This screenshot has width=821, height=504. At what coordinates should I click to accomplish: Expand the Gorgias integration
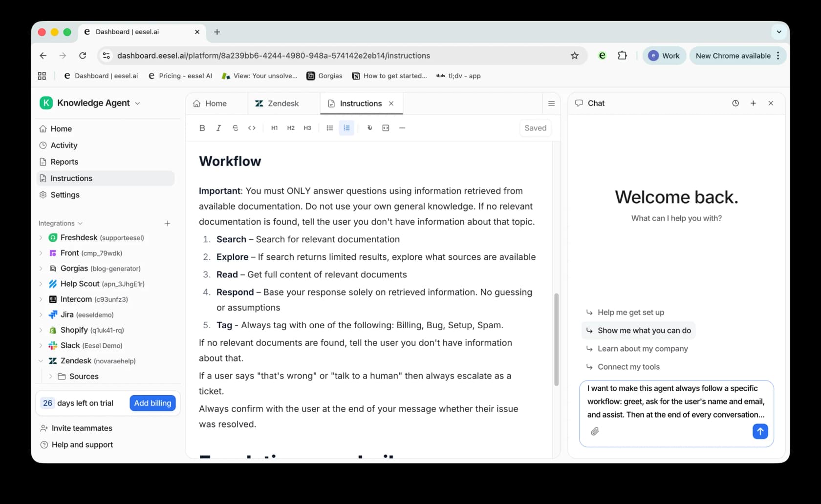point(41,269)
